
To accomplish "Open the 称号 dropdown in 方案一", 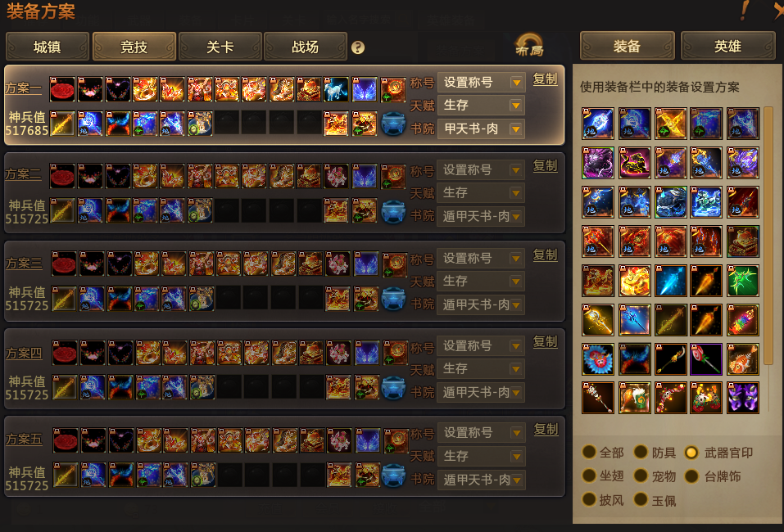I will click(481, 82).
